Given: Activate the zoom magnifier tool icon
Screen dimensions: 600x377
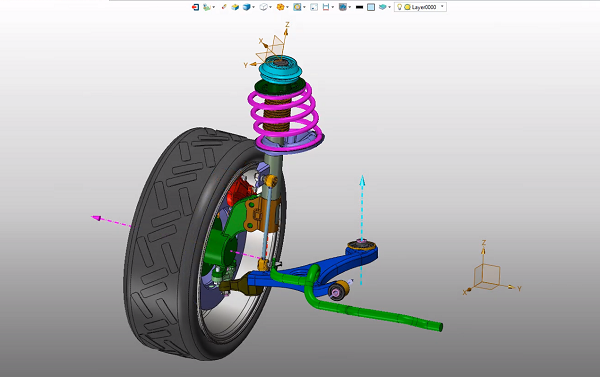Looking at the screenshot, I should pyautogui.click(x=297, y=7).
